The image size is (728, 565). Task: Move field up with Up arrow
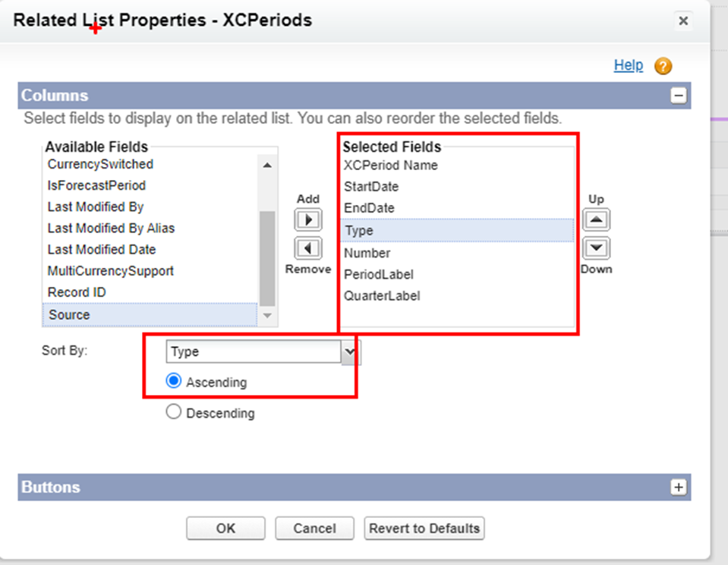click(x=596, y=219)
